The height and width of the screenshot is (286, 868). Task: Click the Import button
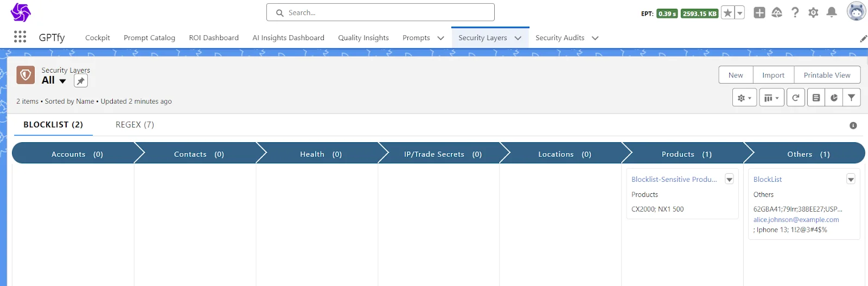773,75
